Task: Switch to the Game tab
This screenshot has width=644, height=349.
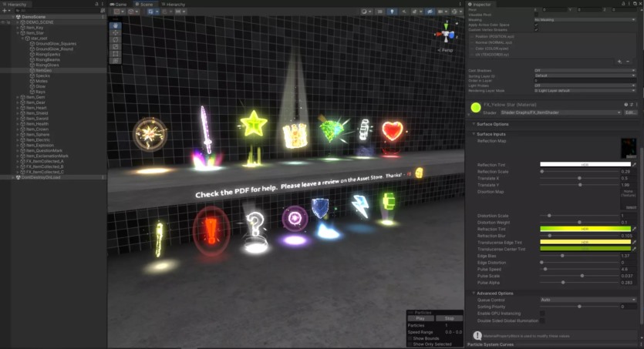Action: click(118, 4)
